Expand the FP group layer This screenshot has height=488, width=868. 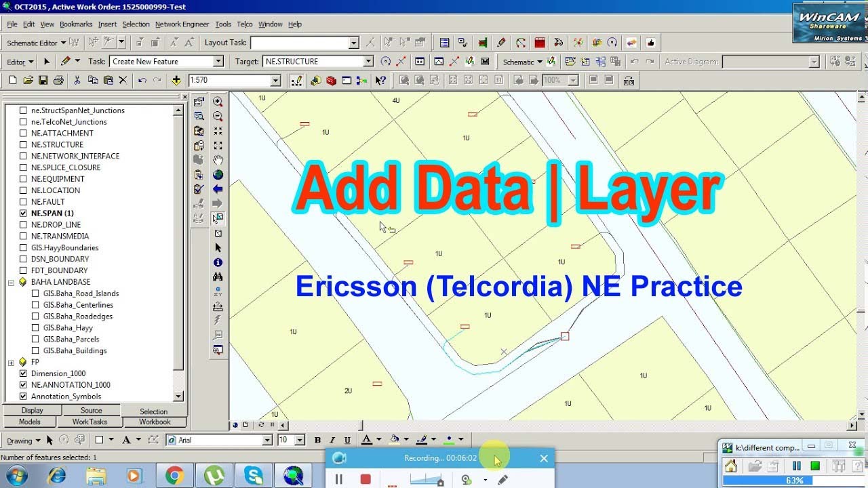[x=11, y=362]
